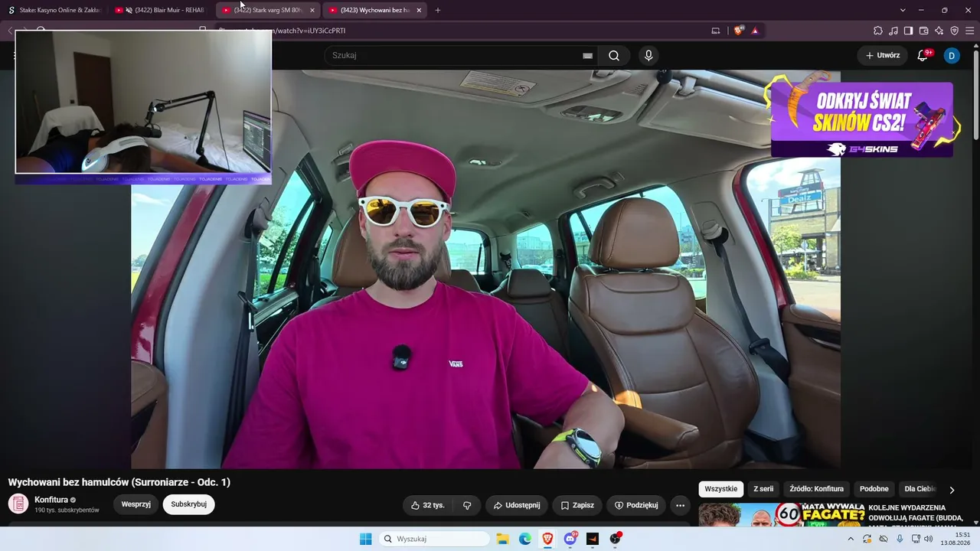Open the Konfitura channel name link

pos(51,500)
